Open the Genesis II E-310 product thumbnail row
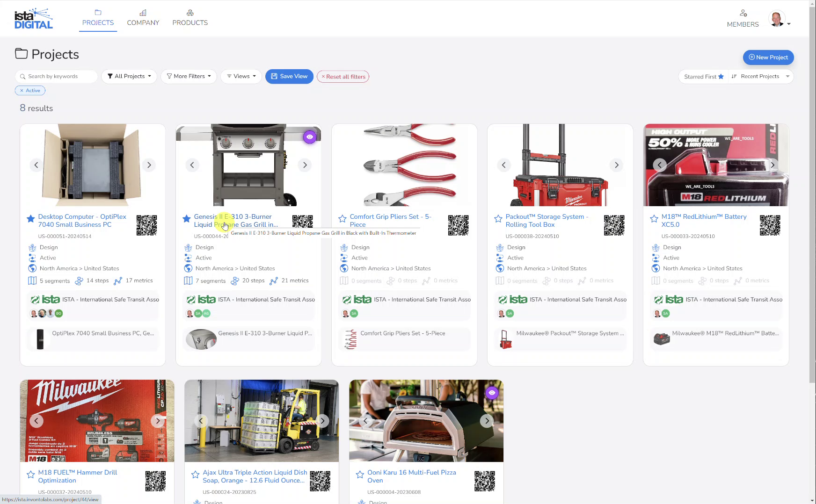This screenshot has width=816, height=504. [x=248, y=339]
